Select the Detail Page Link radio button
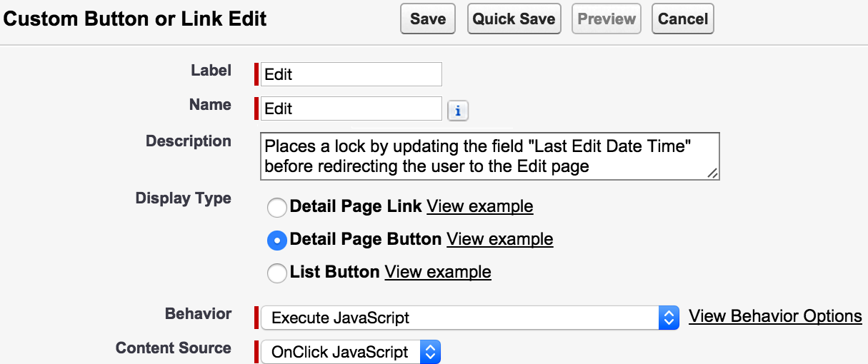Viewport: 868px width, 364px height. 276,208
